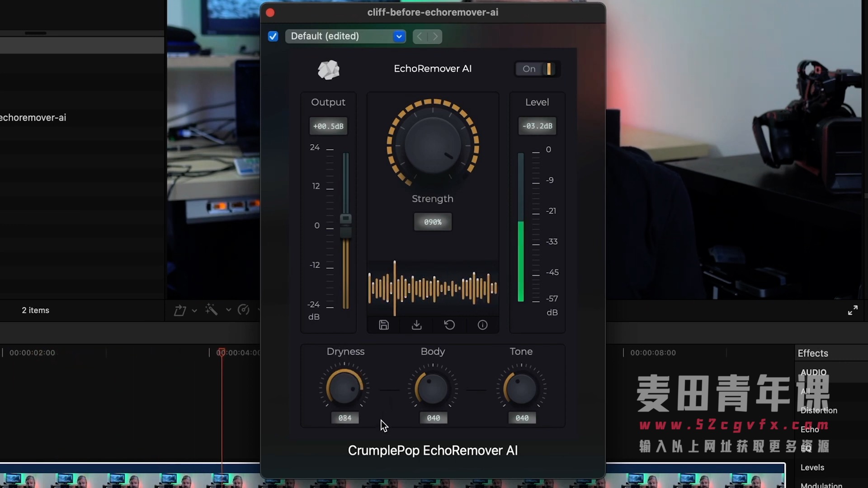868x488 pixels.
Task: Select the Audio tab in Effects panel
Action: tap(813, 372)
